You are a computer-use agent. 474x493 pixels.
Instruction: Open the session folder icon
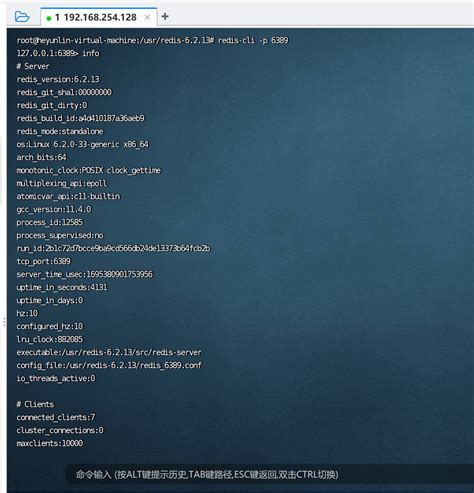pyautogui.click(x=22, y=17)
